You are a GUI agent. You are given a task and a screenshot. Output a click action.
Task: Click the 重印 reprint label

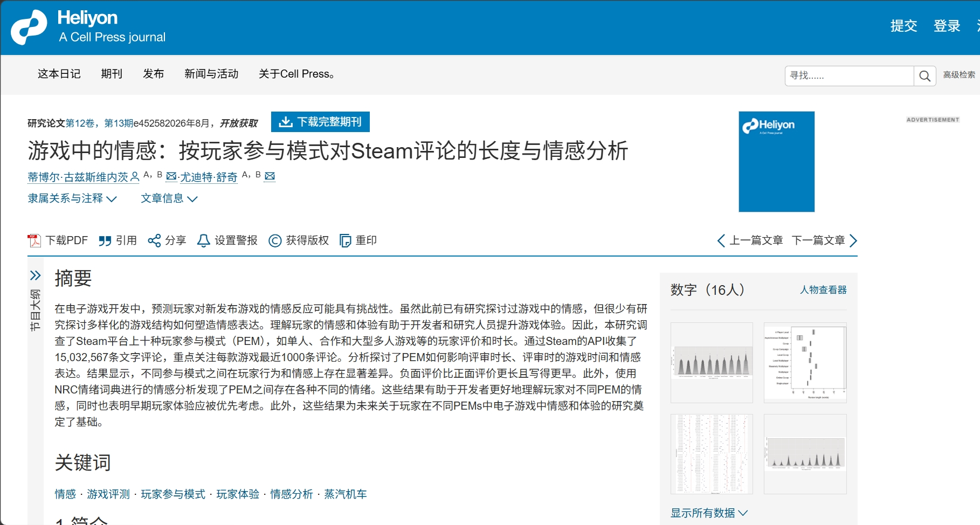pyautogui.click(x=366, y=240)
